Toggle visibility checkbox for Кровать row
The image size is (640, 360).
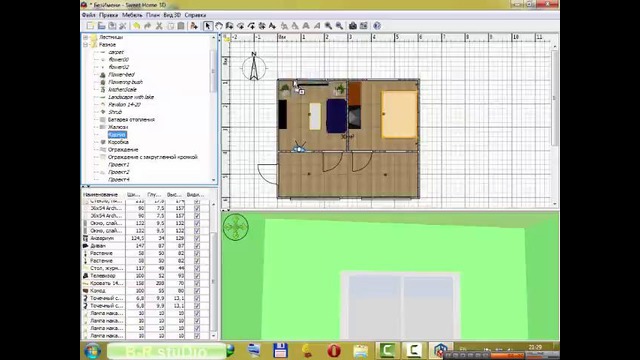(197, 283)
